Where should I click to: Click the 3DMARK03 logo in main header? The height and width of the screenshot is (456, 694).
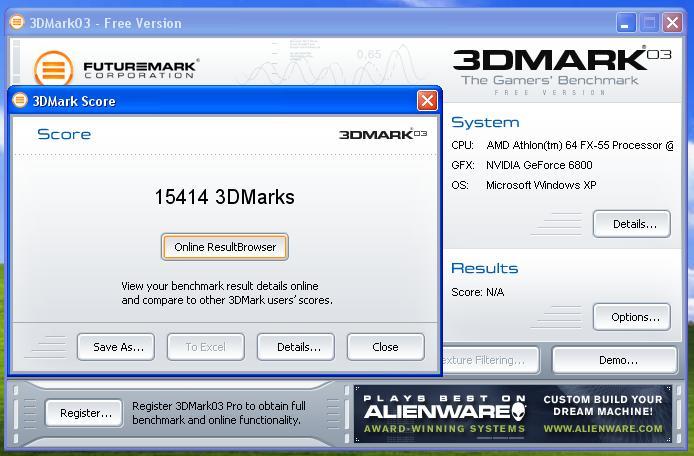click(x=562, y=60)
